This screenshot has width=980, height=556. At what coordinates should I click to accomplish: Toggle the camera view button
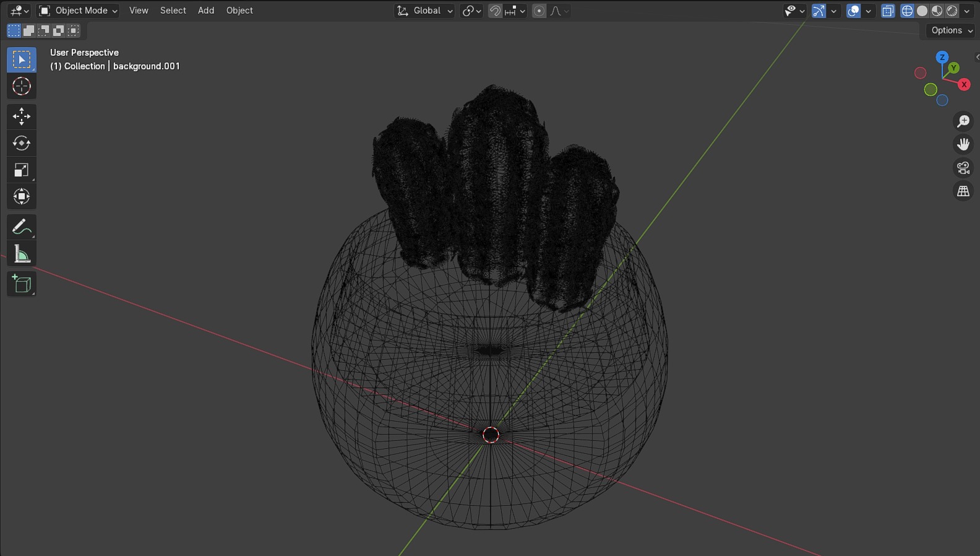(963, 168)
